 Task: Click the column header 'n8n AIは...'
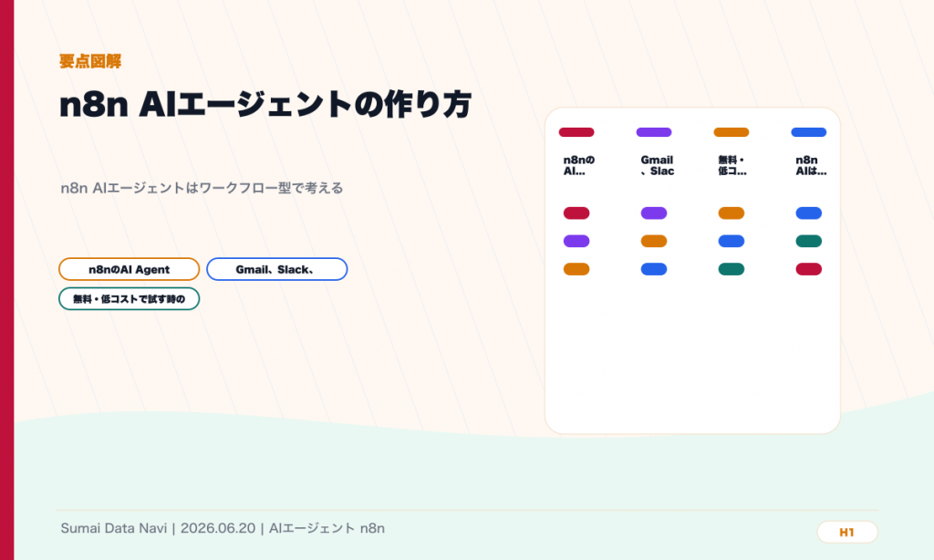(x=811, y=166)
